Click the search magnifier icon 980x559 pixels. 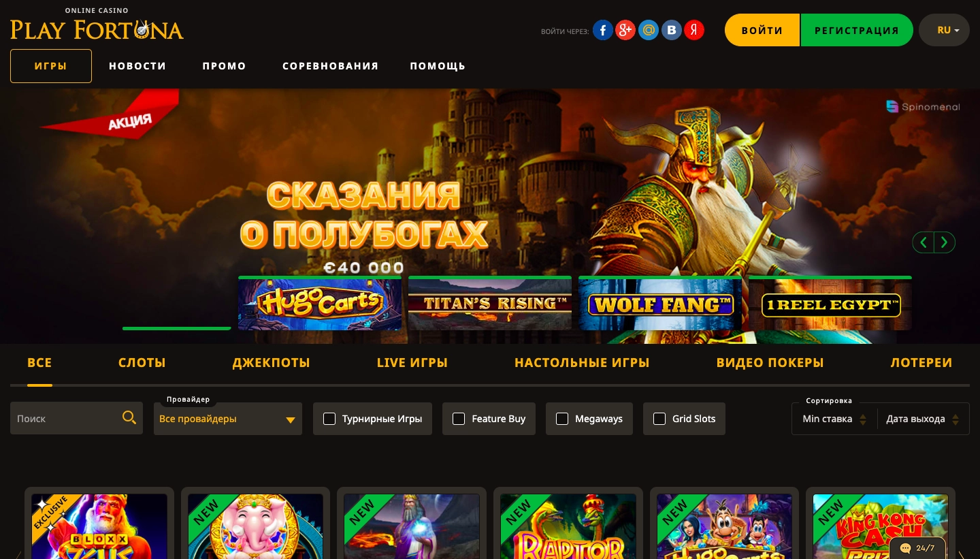[129, 417]
